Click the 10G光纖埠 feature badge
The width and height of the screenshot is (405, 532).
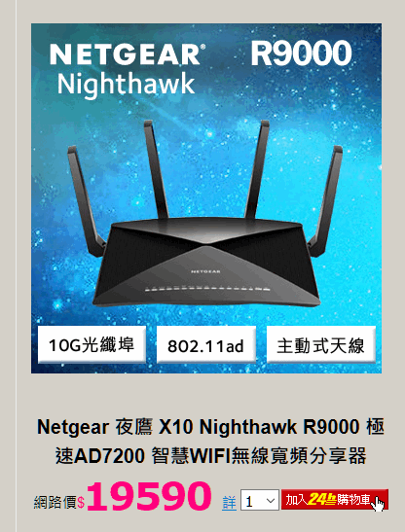[92, 344]
